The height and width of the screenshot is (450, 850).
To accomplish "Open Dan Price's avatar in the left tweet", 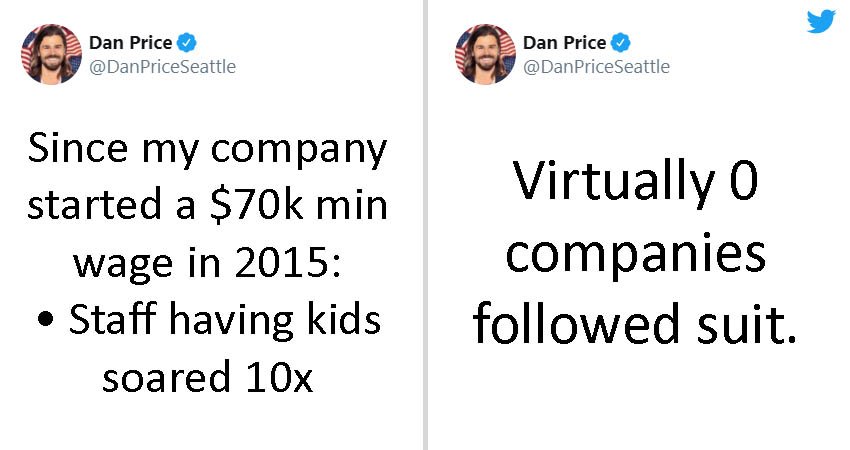I will (51, 54).
